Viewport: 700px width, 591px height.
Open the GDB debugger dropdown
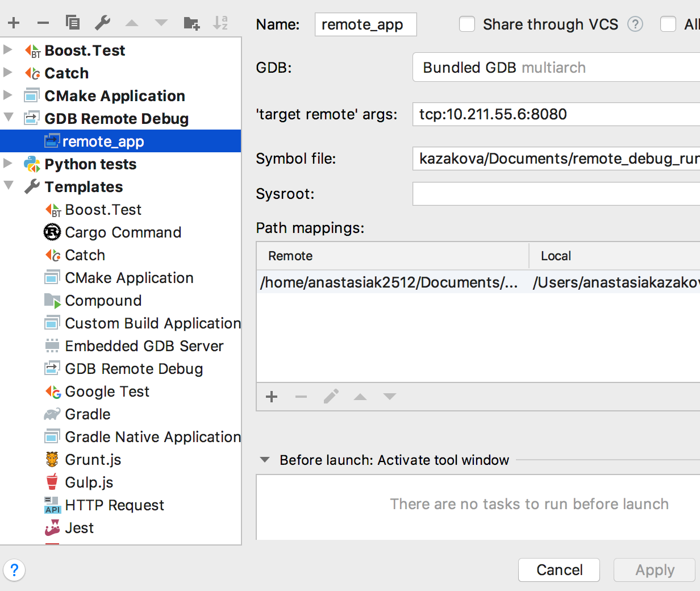pos(556,68)
